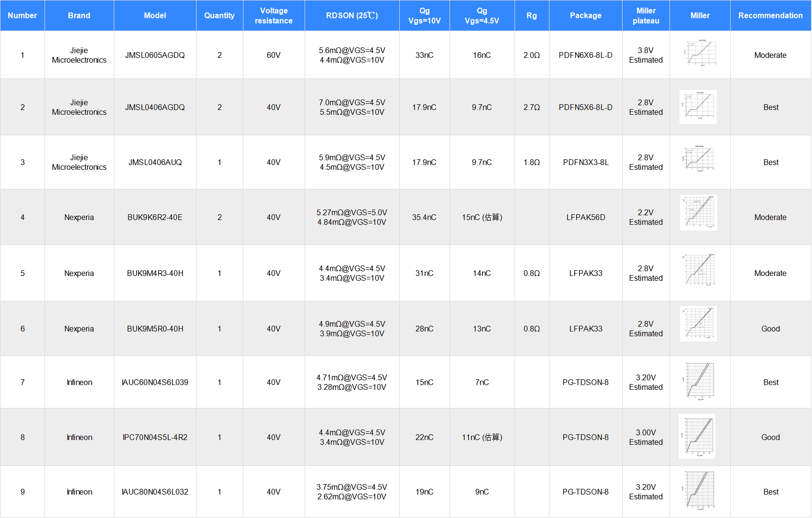Click Miller chart for BUK9M5R0-40H

click(698, 324)
